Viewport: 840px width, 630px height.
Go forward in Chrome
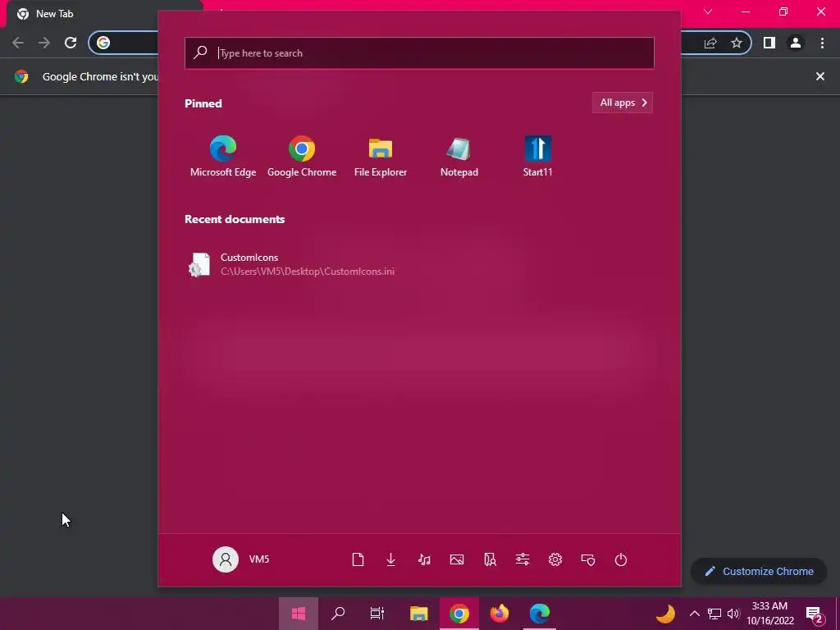pyautogui.click(x=44, y=43)
